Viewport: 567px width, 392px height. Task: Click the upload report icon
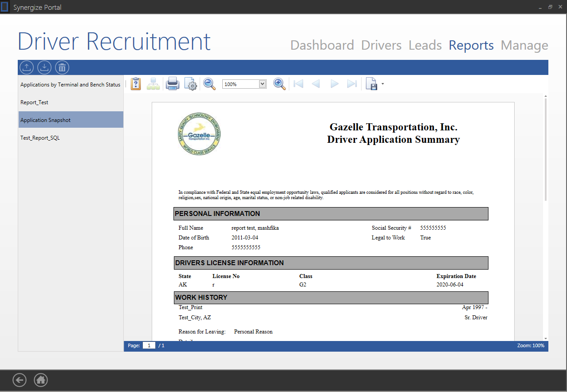click(x=27, y=67)
